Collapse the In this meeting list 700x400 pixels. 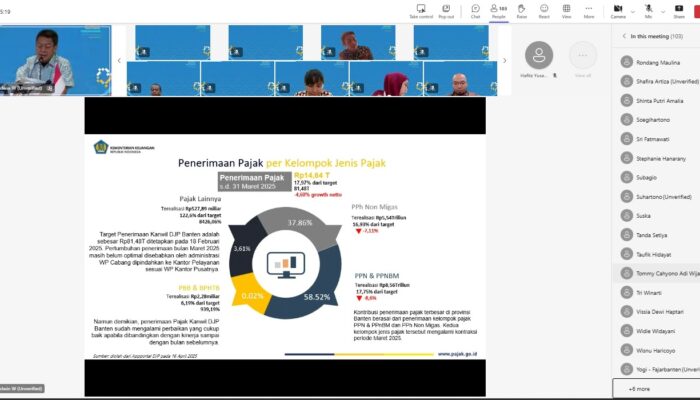click(625, 36)
